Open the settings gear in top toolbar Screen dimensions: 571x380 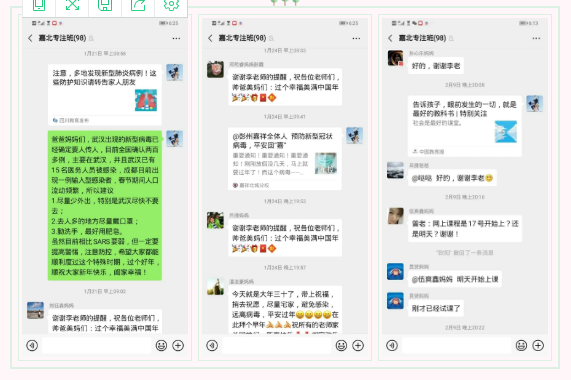pyautogui.click(x=171, y=5)
